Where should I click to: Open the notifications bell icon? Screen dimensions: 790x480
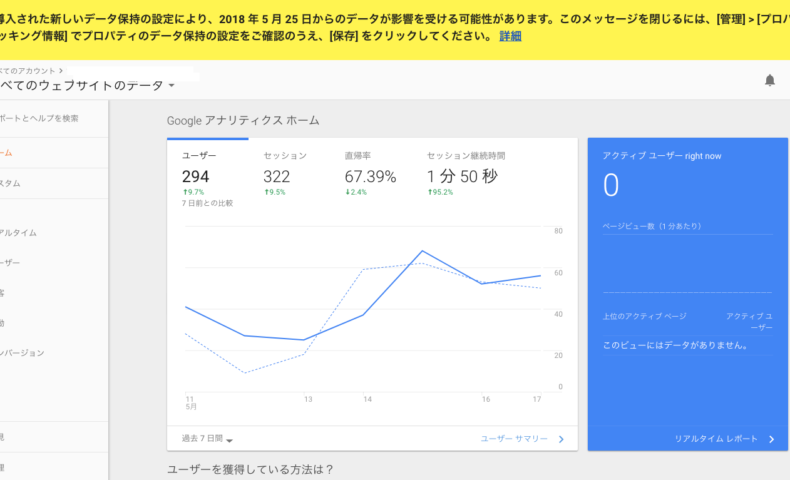tap(769, 81)
